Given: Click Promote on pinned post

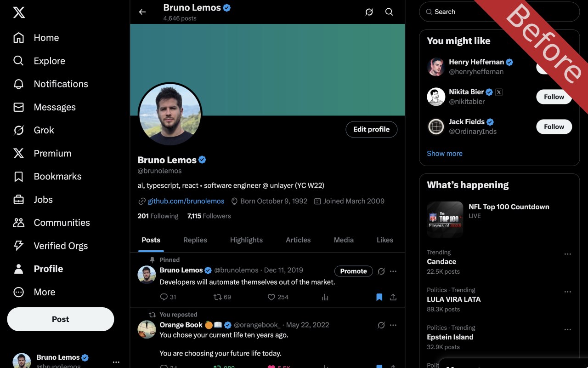Looking at the screenshot, I should [x=353, y=271].
